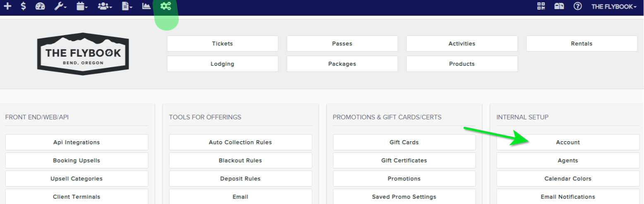Select the Passes offering button

click(342, 43)
